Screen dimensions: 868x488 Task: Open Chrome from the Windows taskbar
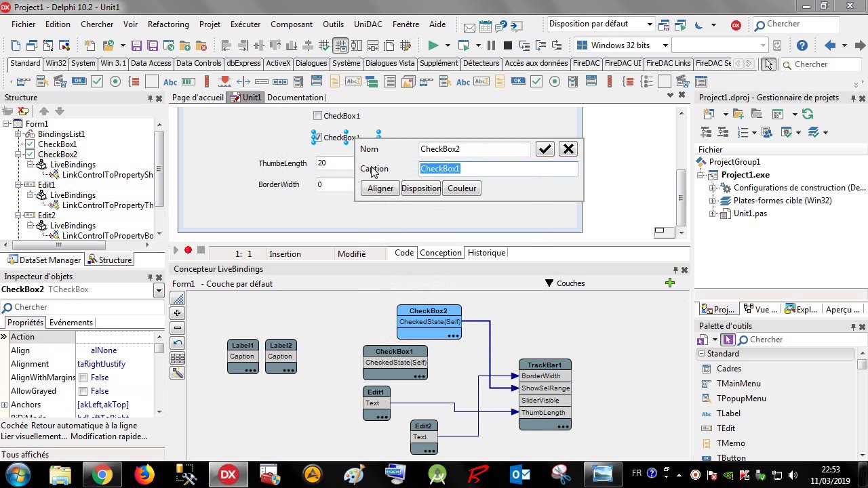[102, 474]
